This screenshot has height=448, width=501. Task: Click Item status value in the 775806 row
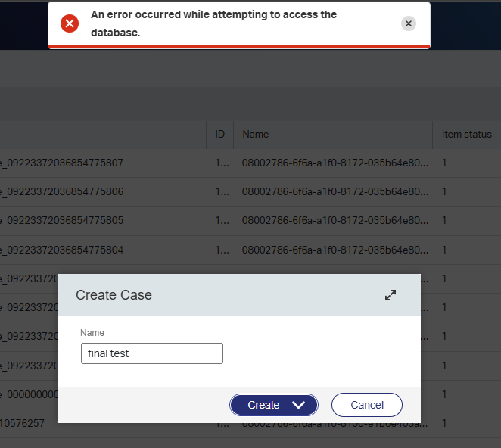(445, 191)
